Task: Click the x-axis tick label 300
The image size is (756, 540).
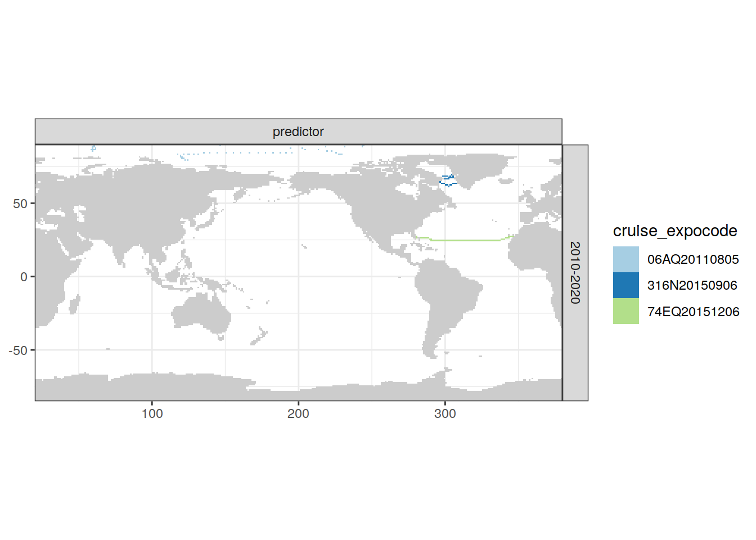Action: (445, 413)
